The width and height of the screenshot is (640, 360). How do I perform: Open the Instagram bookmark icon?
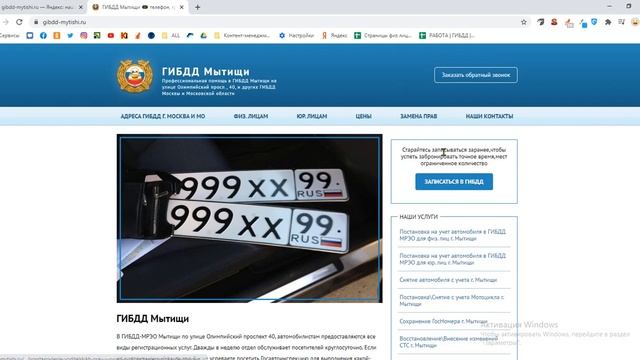(x=84, y=36)
